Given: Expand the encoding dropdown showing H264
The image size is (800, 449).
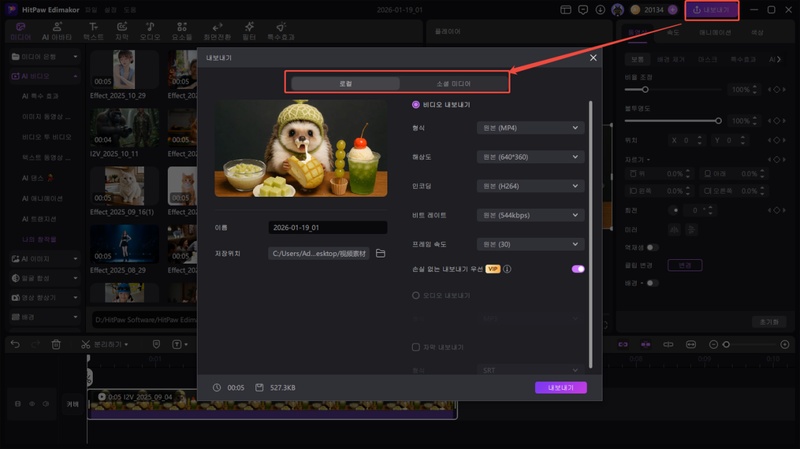Looking at the screenshot, I should 530,186.
